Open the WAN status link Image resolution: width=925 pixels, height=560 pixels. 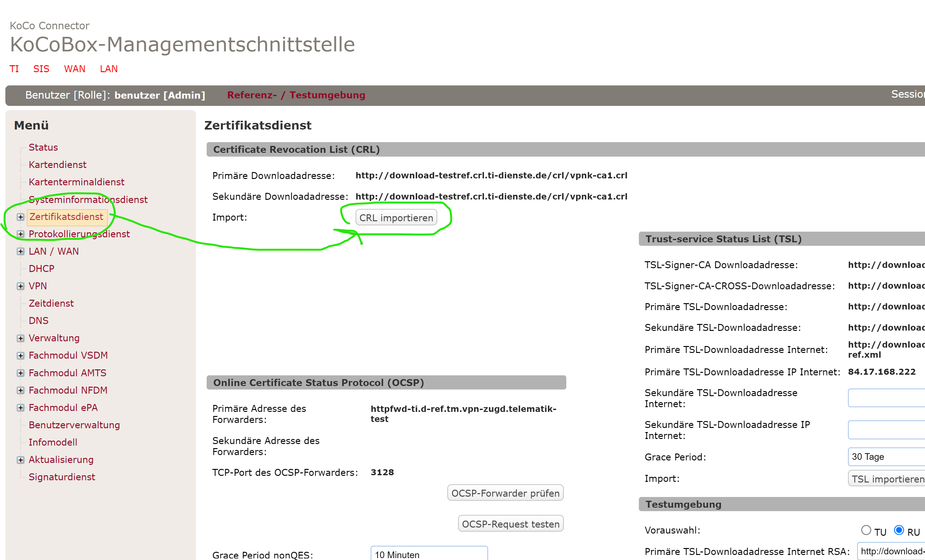point(74,69)
